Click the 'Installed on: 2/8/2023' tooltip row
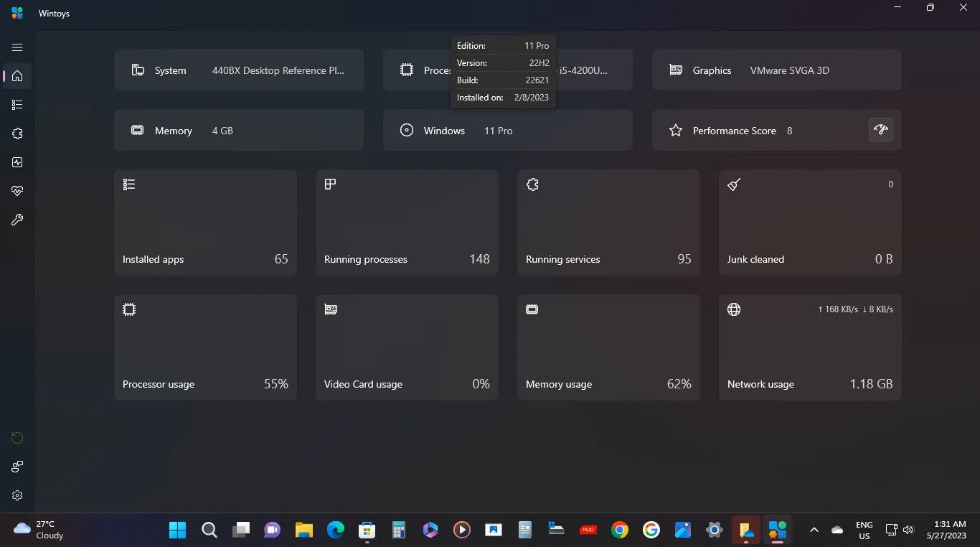The height and width of the screenshot is (547, 980). [x=503, y=98]
